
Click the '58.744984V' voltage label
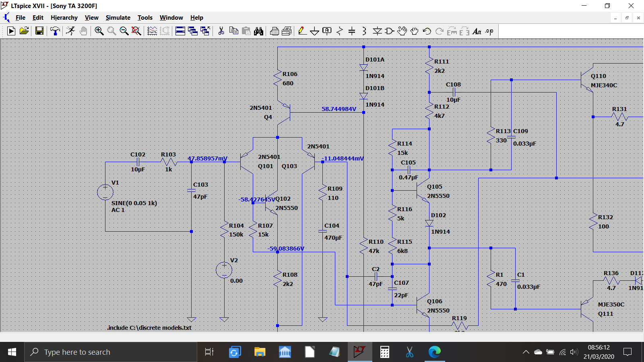[339, 109]
